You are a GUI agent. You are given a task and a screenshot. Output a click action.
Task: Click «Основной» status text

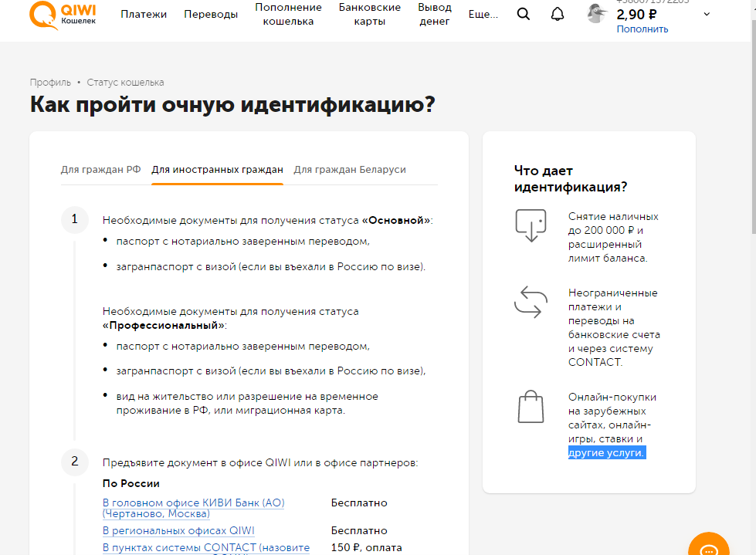coord(396,220)
